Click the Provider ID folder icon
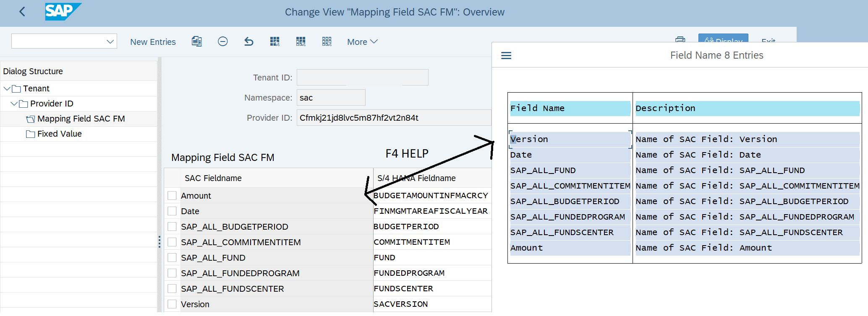868x316 pixels. pyautogui.click(x=24, y=104)
